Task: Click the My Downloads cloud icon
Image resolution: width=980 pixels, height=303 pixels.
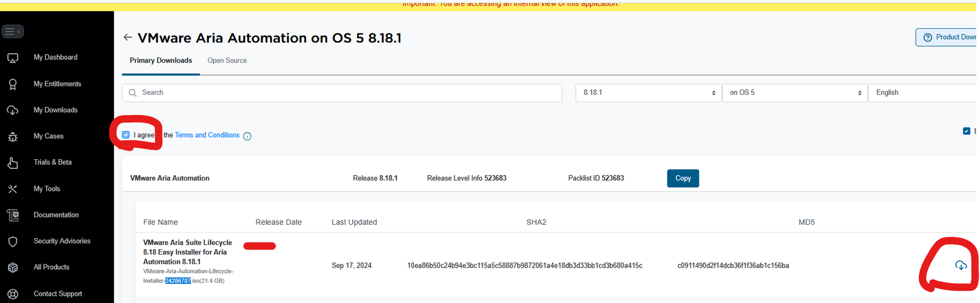Action: point(13,110)
